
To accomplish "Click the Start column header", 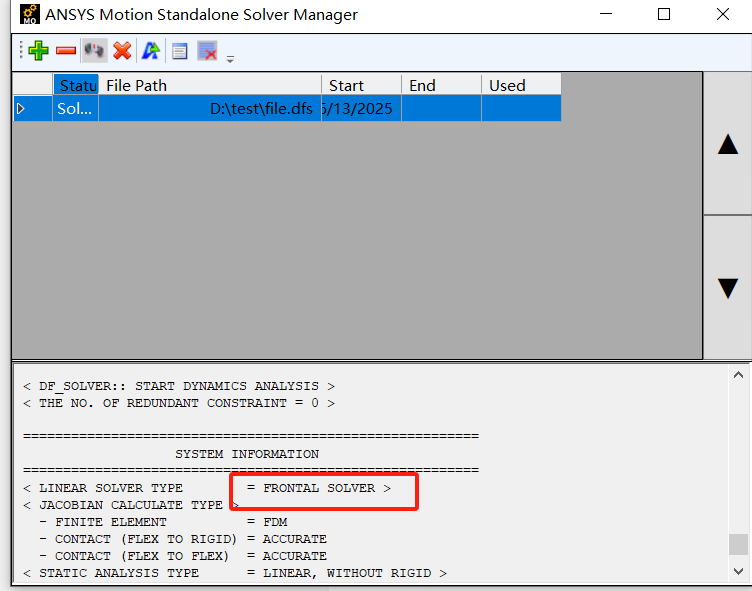I will click(x=361, y=85).
